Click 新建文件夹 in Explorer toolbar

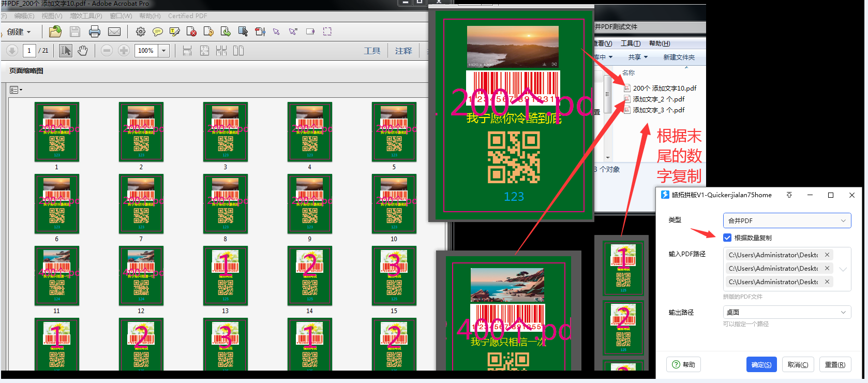679,57
